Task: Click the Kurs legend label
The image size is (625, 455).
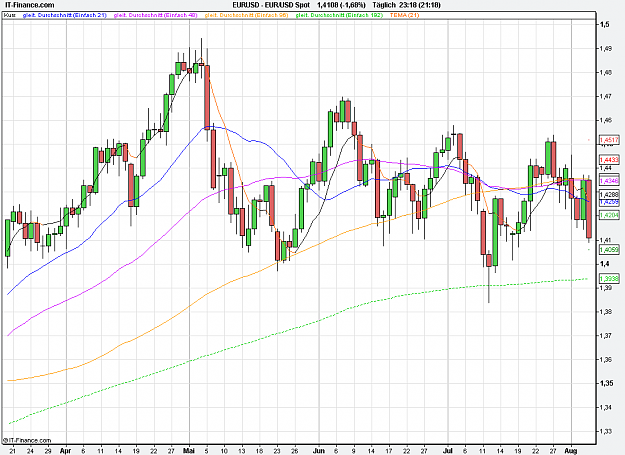Action: [10, 15]
